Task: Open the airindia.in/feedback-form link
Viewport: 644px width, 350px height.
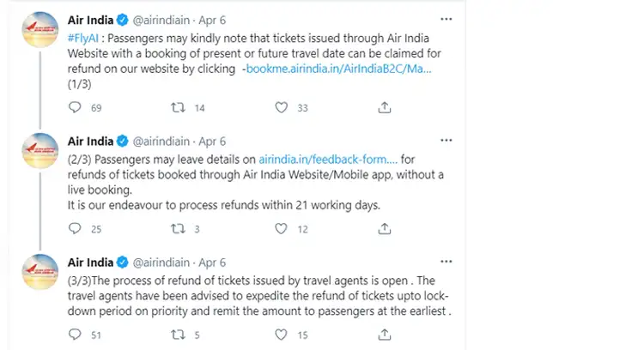Action: pyautogui.click(x=328, y=160)
